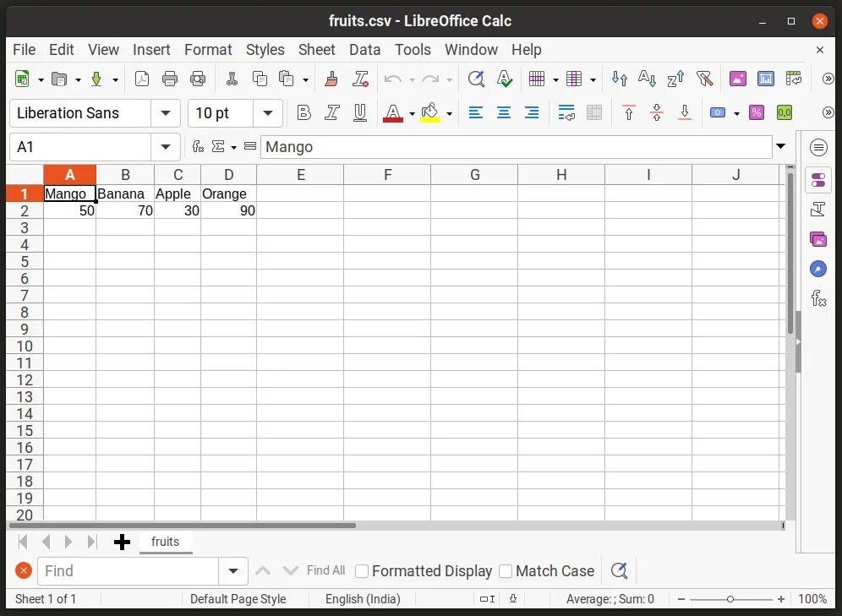Open the Format menu

[208, 49]
